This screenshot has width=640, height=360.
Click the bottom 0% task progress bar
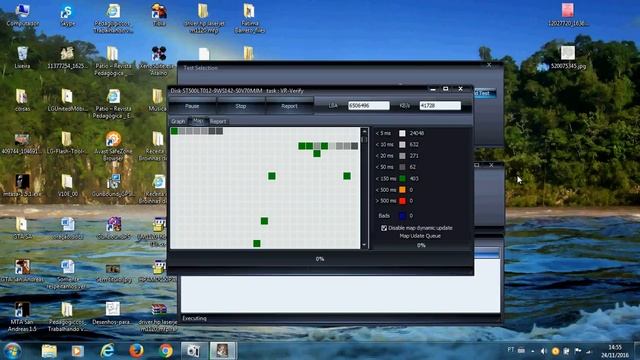(320, 259)
